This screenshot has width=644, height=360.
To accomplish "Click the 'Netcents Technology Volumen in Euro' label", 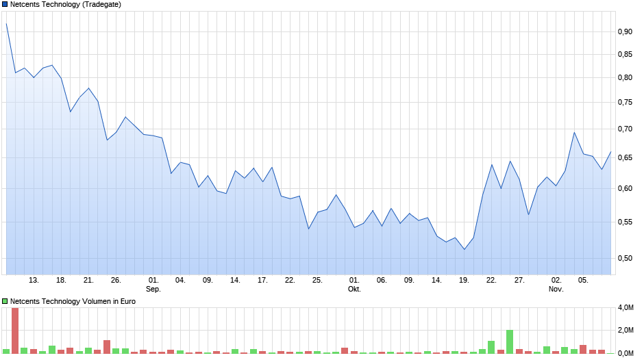I will (x=73, y=301).
